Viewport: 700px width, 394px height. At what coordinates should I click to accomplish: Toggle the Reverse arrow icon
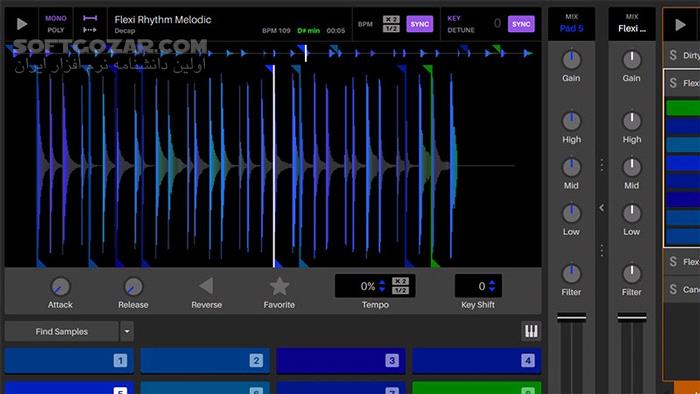(206, 286)
